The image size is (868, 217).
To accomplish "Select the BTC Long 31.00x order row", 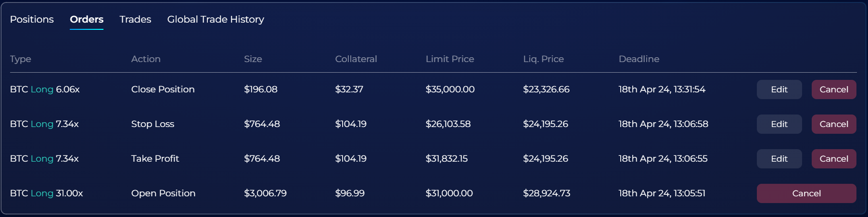I will [x=46, y=193].
